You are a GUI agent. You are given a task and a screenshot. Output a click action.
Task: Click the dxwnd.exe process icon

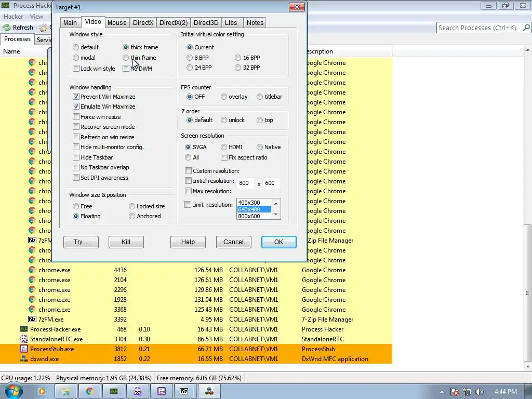pyautogui.click(x=24, y=358)
